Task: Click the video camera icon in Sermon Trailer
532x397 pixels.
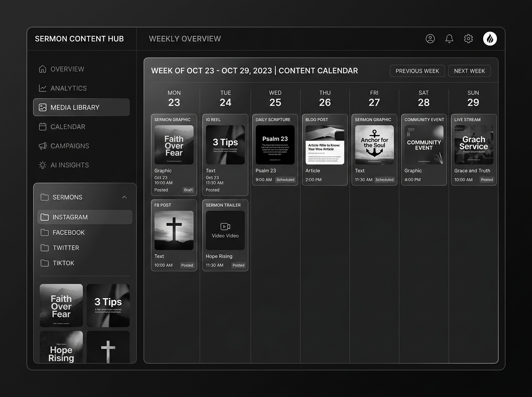Action: click(225, 226)
